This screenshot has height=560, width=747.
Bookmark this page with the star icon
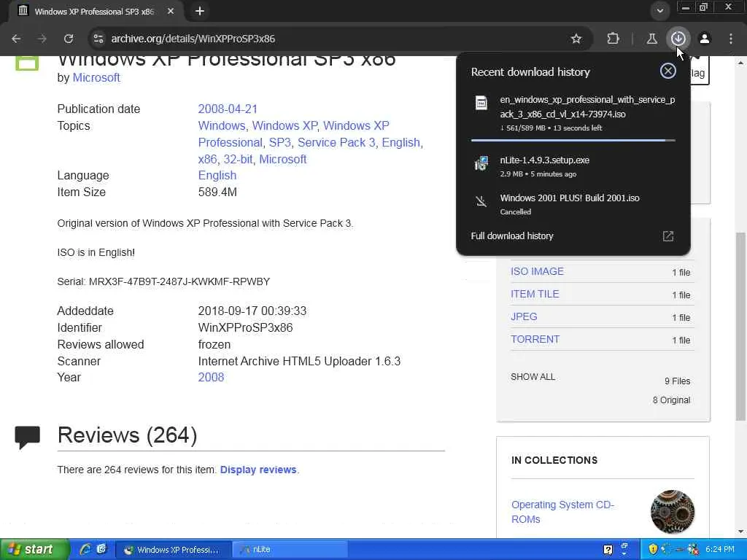(x=576, y=39)
